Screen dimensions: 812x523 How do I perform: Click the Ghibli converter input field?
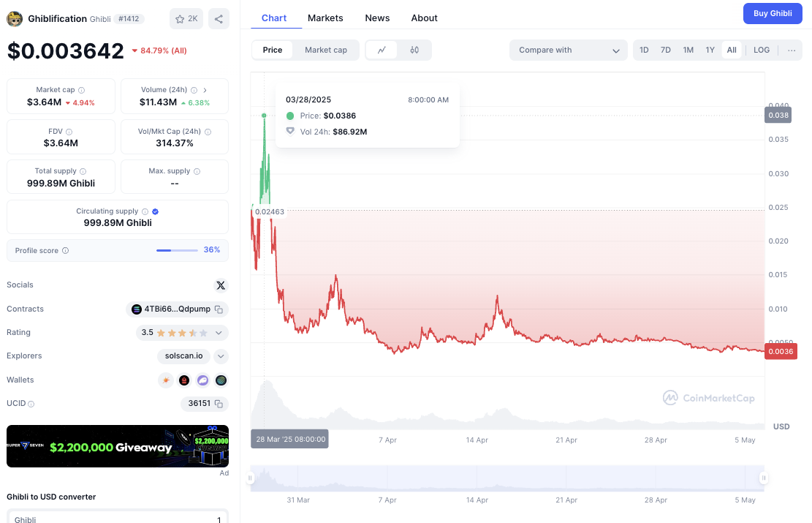118,519
